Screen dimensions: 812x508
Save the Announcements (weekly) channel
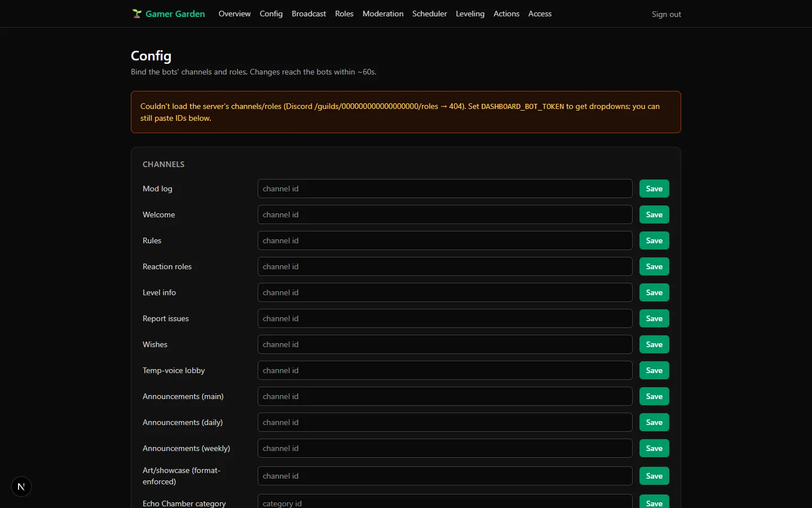654,448
